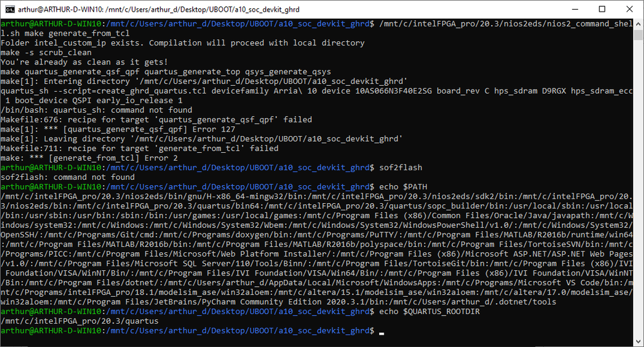Image resolution: width=644 pixels, height=347 pixels.
Task: Click the vertical scrollbar thumb
Action: (x=638, y=35)
